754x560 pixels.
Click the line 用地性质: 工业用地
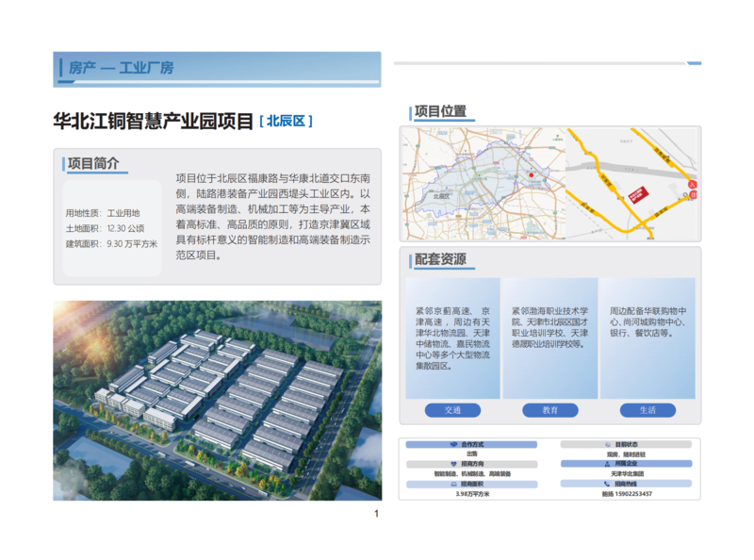pyautogui.click(x=103, y=213)
